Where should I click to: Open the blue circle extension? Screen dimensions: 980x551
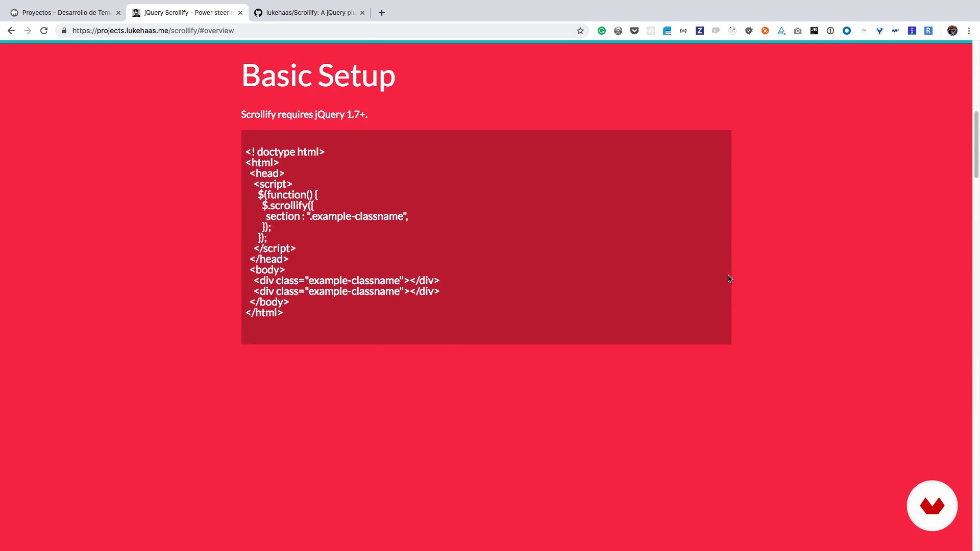[x=847, y=31]
